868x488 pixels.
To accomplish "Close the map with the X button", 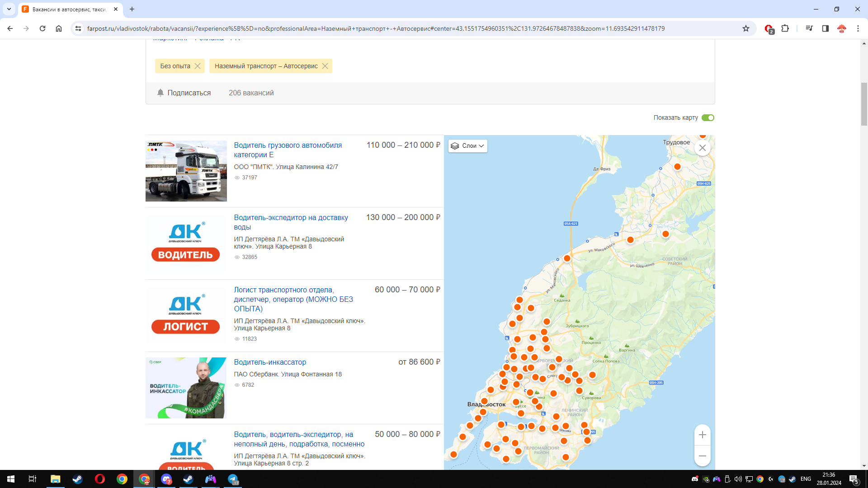I will (x=702, y=148).
